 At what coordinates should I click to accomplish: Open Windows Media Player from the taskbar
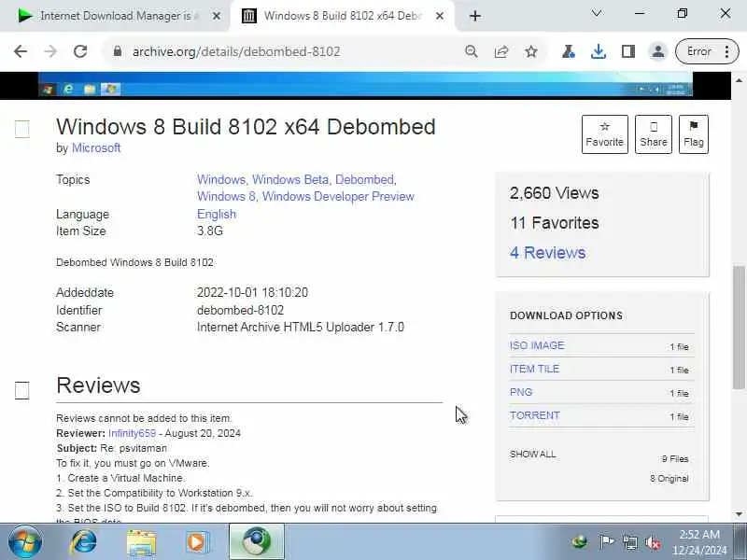coord(197,542)
